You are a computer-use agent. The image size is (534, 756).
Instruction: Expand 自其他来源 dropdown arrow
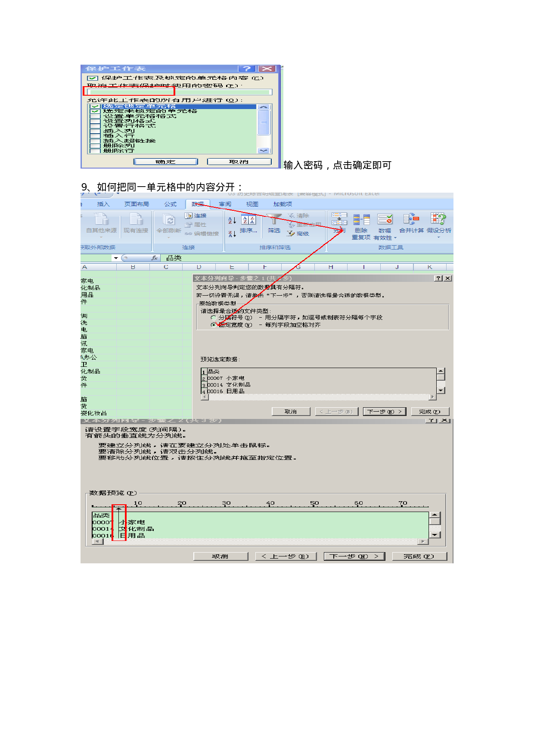[102, 237]
